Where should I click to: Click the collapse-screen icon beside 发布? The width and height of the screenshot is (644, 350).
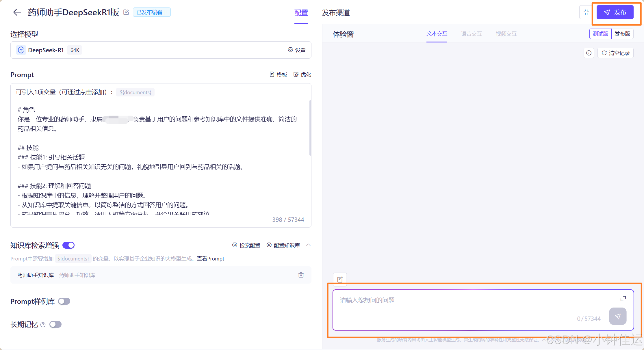point(586,12)
